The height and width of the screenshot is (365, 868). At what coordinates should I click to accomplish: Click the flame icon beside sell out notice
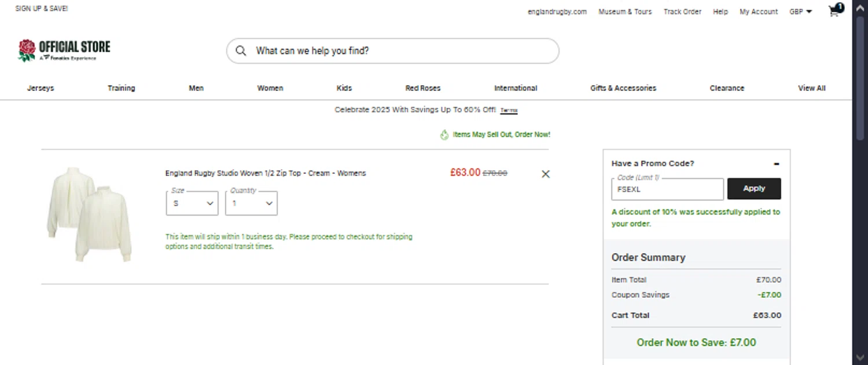[444, 135]
